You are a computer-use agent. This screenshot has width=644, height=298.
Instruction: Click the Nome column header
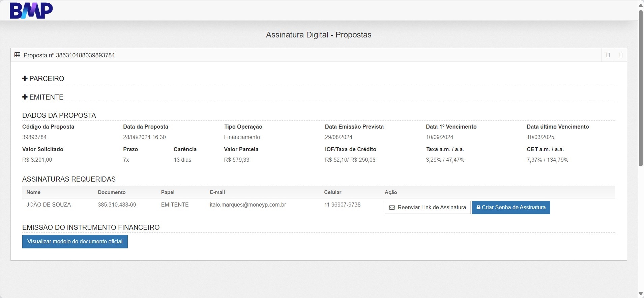(33, 192)
